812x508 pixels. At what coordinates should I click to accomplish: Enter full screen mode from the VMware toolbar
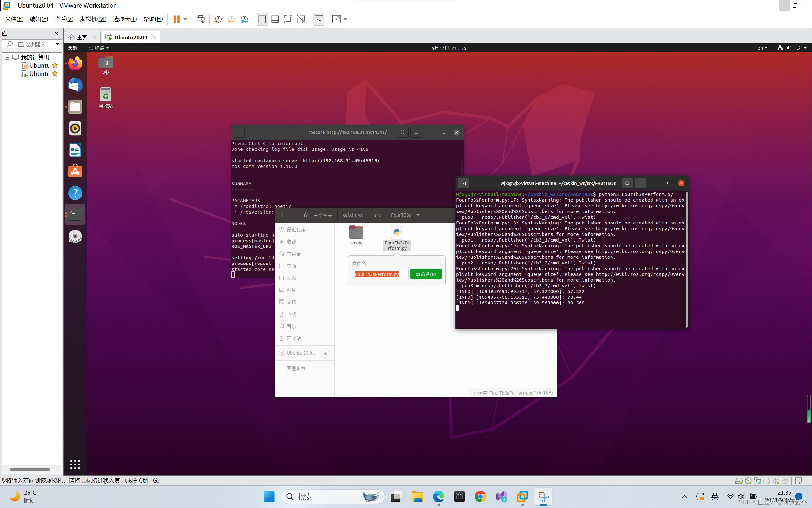coord(288,19)
